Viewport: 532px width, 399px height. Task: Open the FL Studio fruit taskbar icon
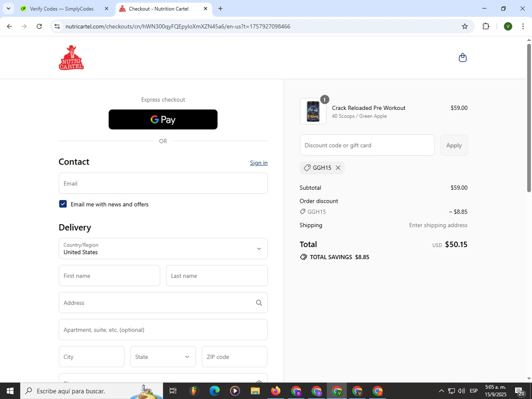coord(194,391)
